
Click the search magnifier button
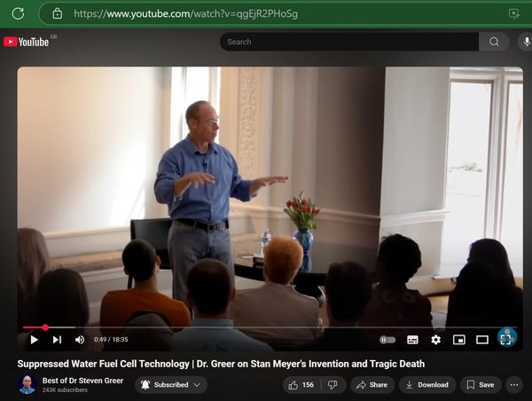point(494,42)
